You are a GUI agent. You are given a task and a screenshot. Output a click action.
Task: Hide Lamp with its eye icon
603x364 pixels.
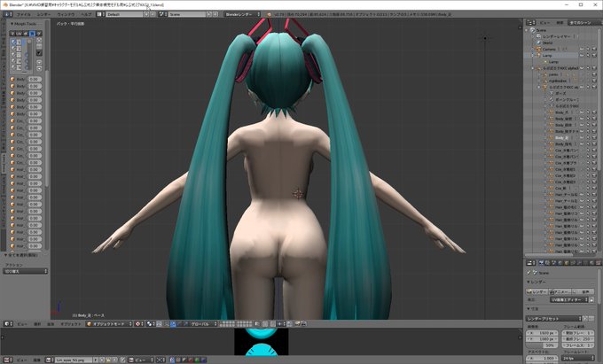pyautogui.click(x=582, y=55)
